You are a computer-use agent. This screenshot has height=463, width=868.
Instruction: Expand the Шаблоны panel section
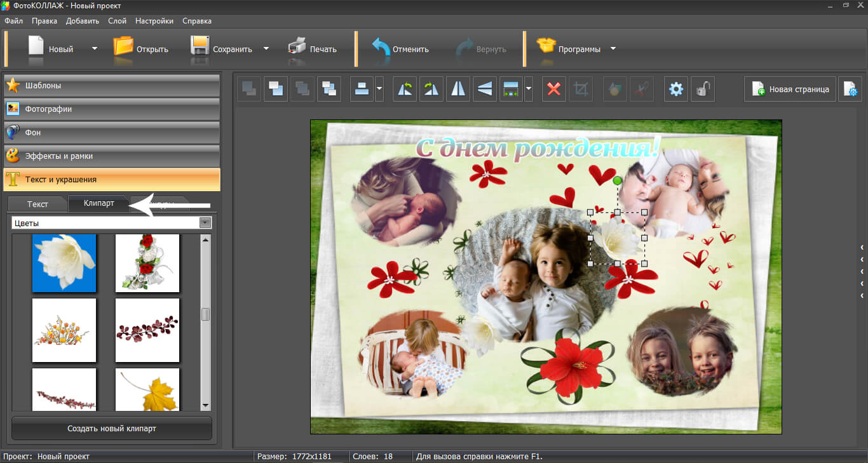click(112, 85)
